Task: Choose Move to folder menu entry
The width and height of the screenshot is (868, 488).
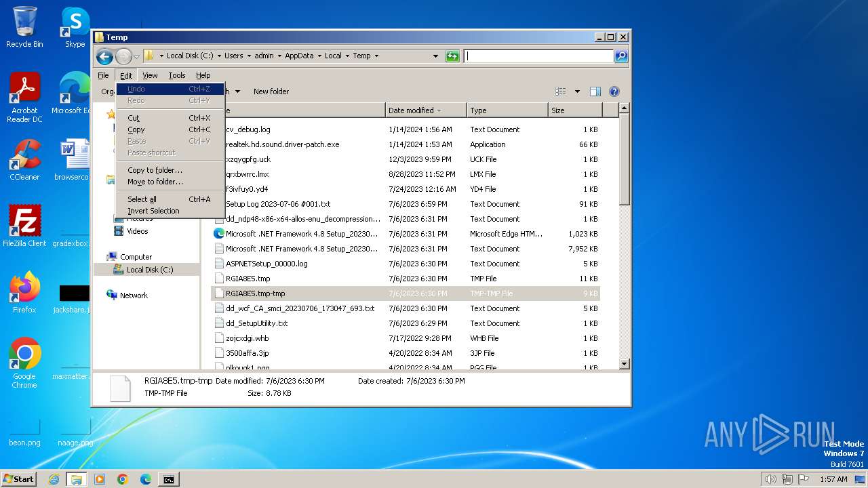Action: [x=170, y=182]
